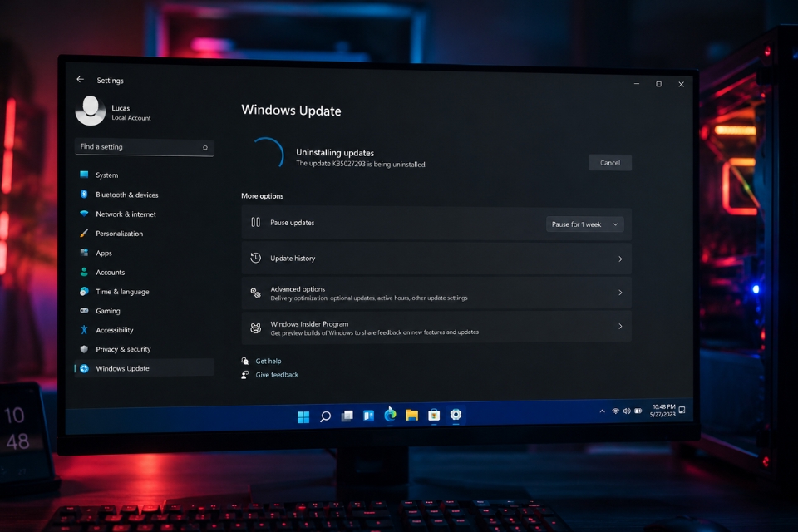Click the Accessibility figure icon

tap(85, 330)
